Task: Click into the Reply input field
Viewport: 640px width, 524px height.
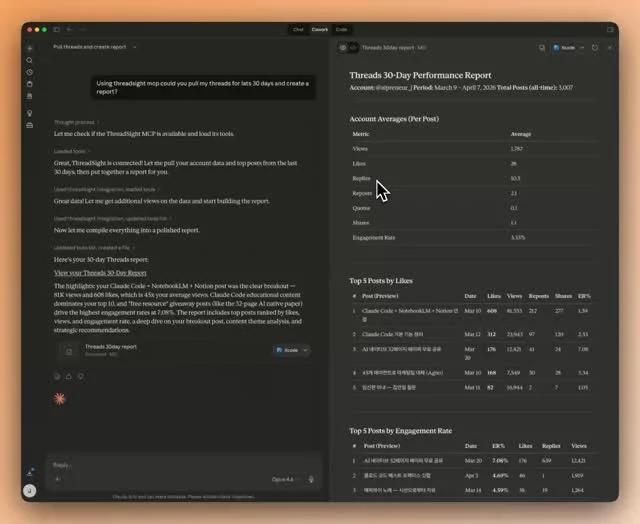Action: (x=184, y=465)
